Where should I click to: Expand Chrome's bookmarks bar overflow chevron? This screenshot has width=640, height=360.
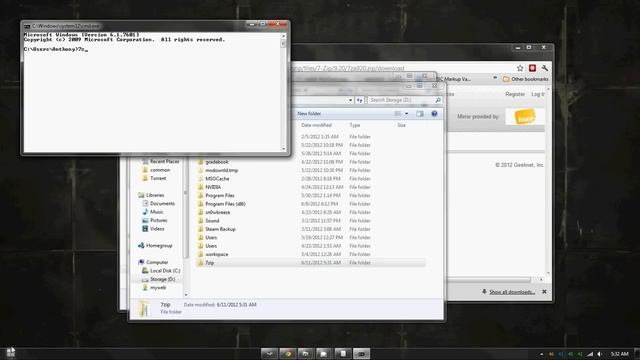pyautogui.click(x=495, y=78)
